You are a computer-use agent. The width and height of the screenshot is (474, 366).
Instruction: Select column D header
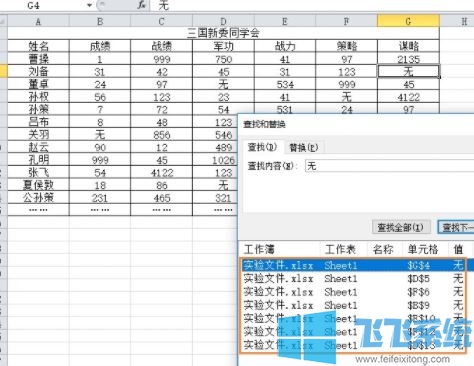[x=223, y=22]
